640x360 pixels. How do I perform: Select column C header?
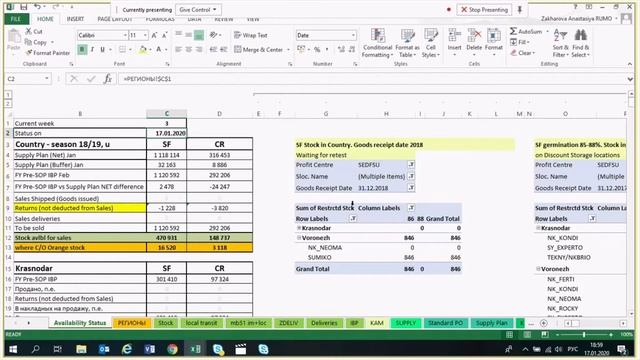pyautogui.click(x=167, y=113)
